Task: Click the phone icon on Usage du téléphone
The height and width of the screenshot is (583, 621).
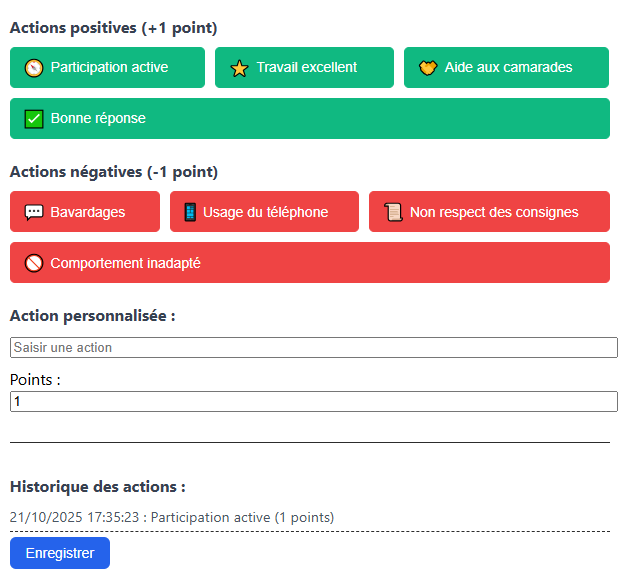Action: (190, 212)
